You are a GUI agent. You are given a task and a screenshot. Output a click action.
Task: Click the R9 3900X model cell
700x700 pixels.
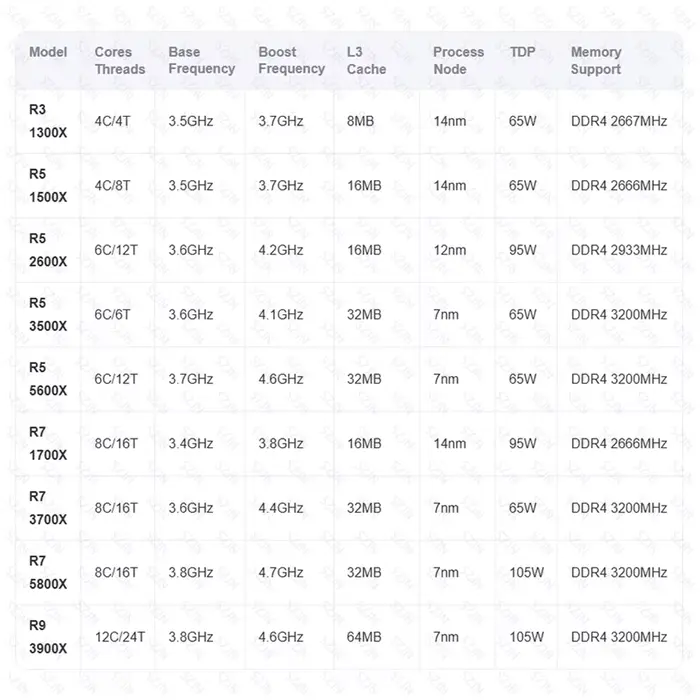click(x=48, y=637)
